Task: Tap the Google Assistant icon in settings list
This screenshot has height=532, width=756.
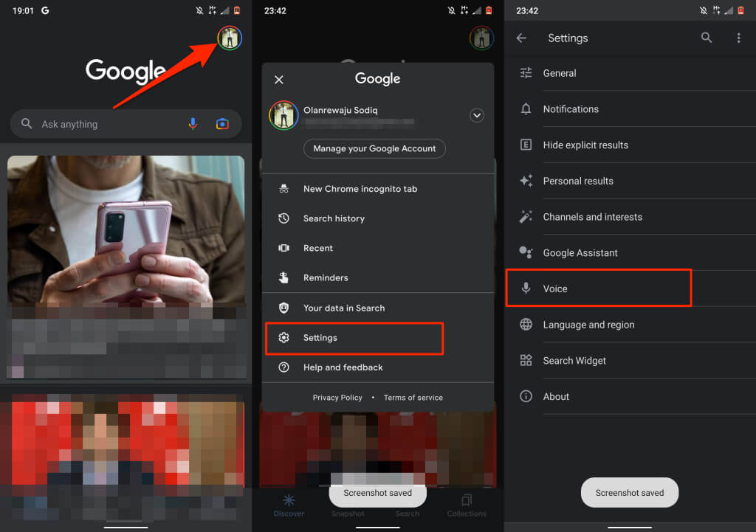Action: tap(526, 252)
